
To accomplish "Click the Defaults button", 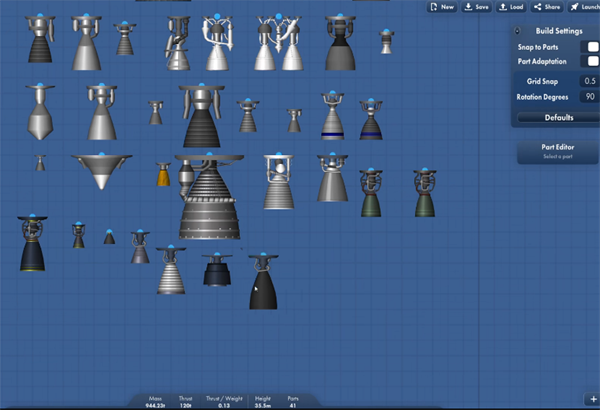I will pyautogui.click(x=559, y=117).
